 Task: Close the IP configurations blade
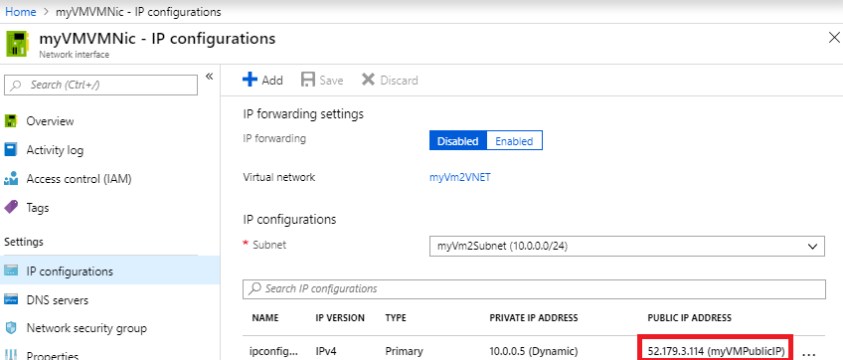pos(834,38)
